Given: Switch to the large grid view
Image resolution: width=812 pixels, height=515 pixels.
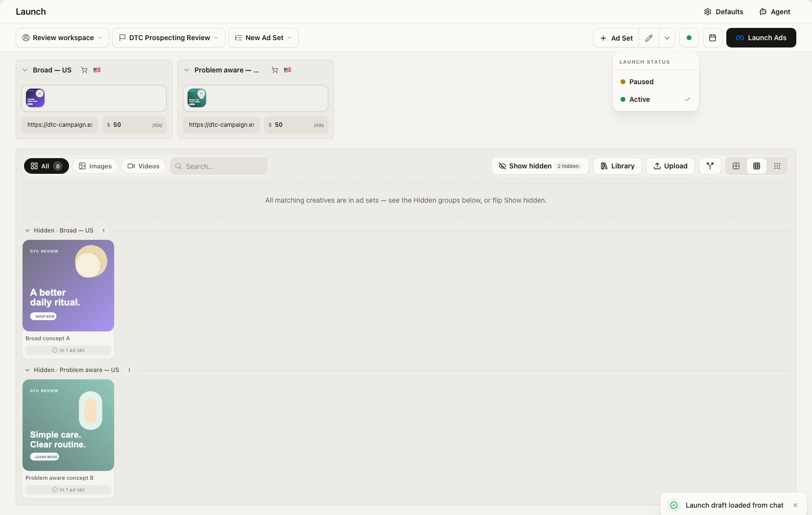Looking at the screenshot, I should [736, 166].
